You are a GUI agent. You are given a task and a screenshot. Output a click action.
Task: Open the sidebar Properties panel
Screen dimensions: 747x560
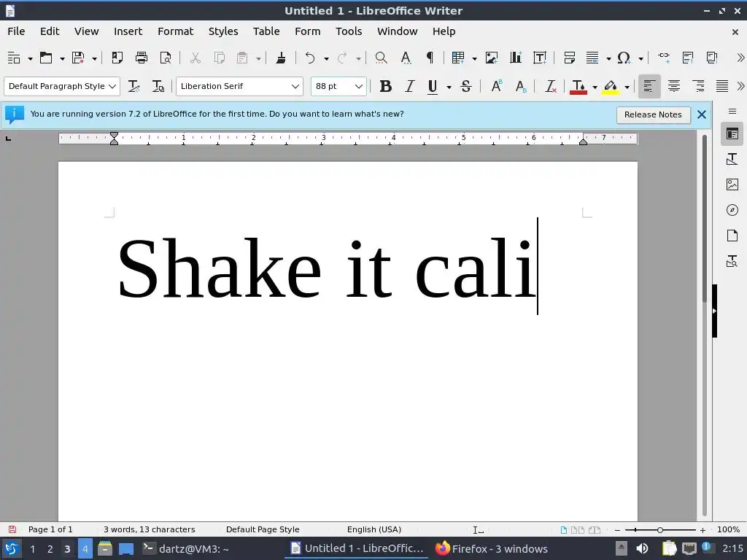click(732, 134)
